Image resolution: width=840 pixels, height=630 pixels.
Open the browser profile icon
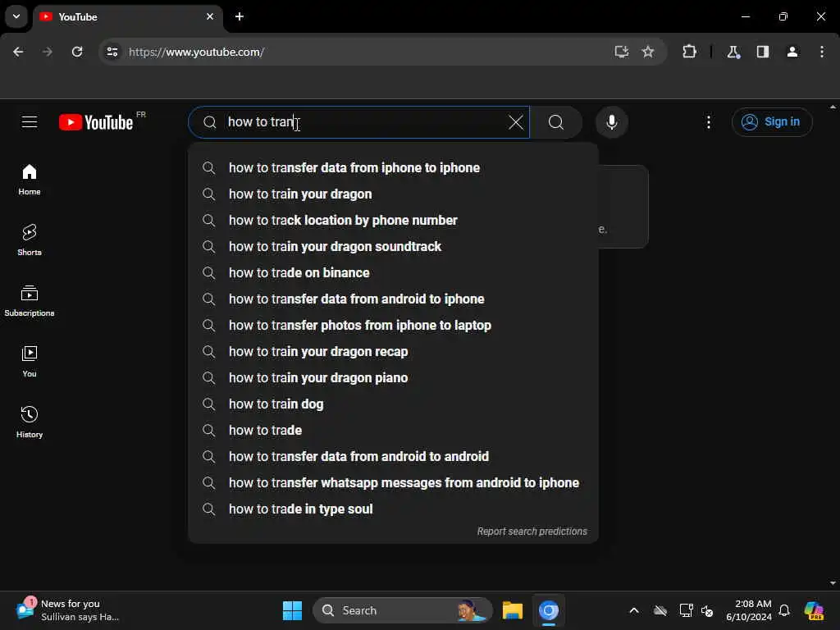pos(792,52)
